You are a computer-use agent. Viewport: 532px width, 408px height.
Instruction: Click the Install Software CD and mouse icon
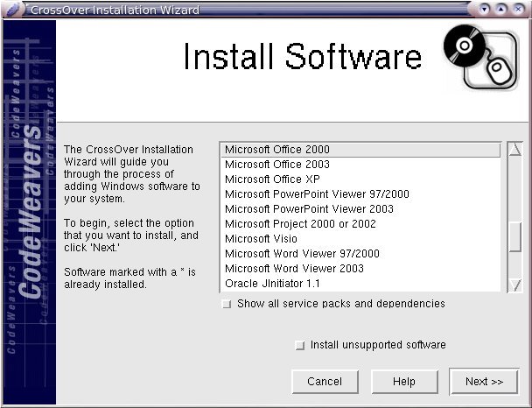click(481, 58)
